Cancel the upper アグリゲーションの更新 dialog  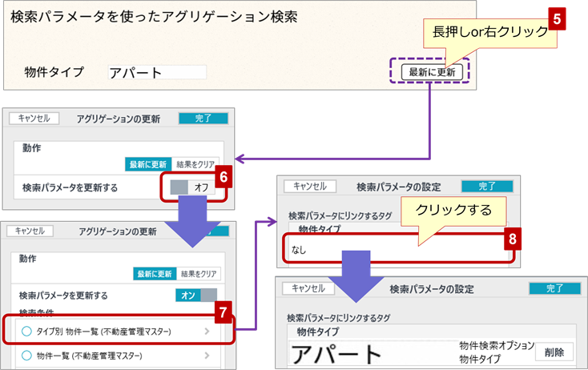[x=34, y=119]
